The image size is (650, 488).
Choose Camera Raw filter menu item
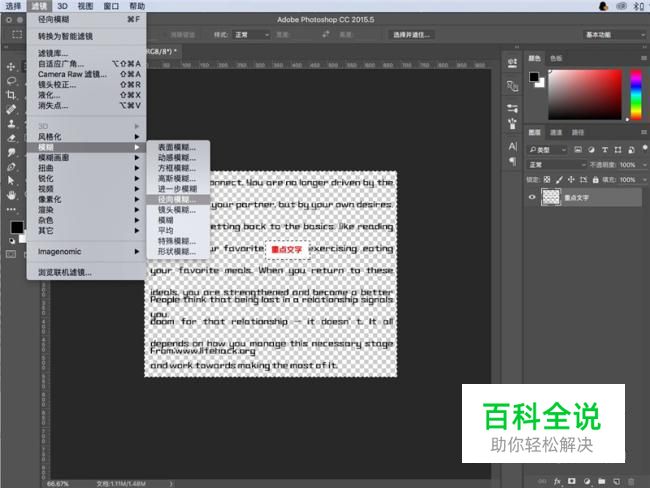coord(86,74)
